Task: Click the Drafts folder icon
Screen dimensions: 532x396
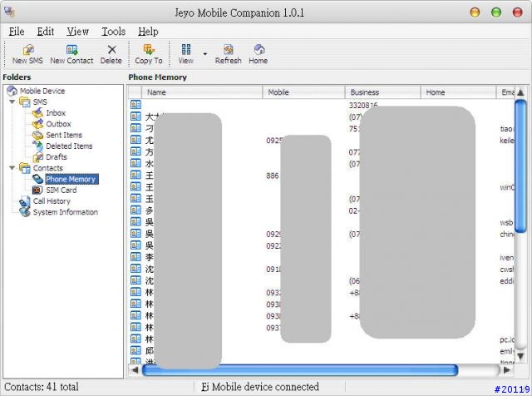Action: 37,157
